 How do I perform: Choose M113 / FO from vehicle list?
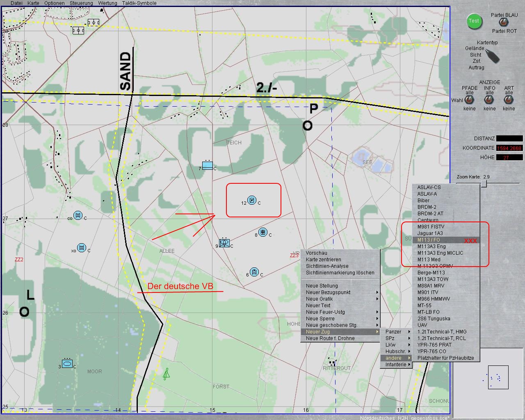(x=429, y=240)
